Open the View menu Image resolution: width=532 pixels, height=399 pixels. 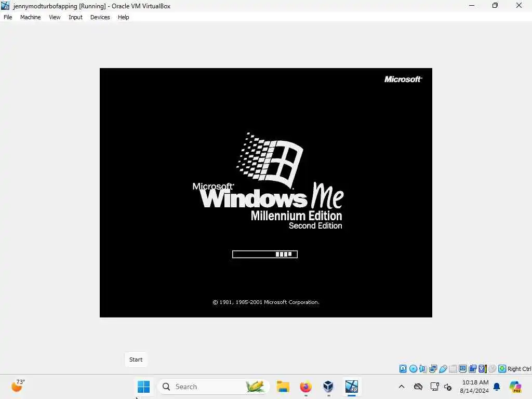tap(55, 17)
